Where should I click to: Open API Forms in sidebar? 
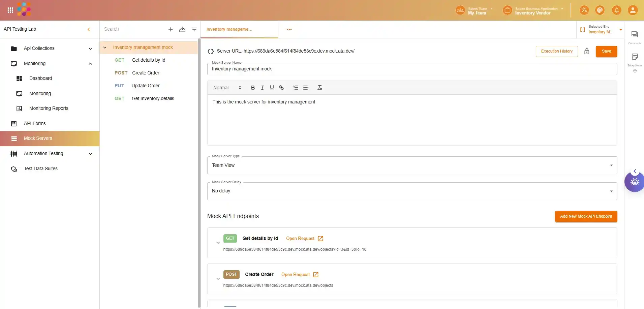point(35,124)
